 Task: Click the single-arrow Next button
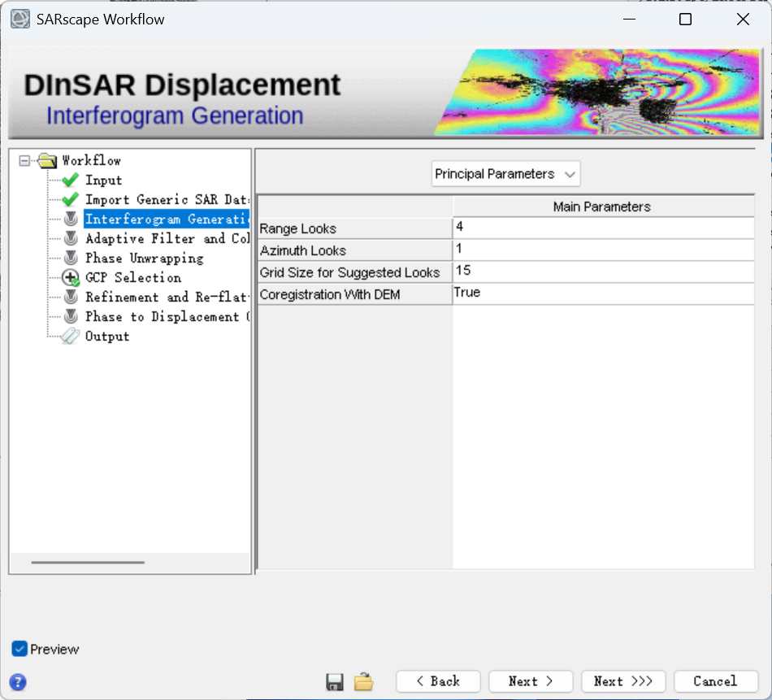click(x=531, y=681)
